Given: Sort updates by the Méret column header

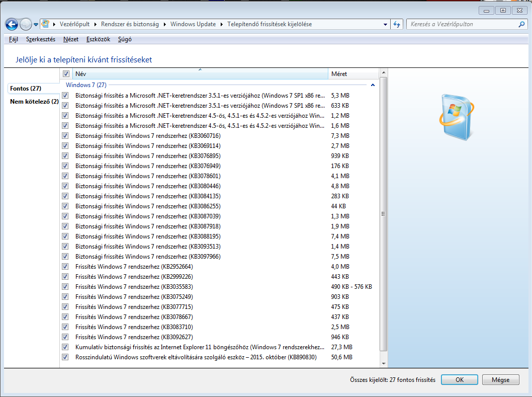Looking at the screenshot, I should click(x=353, y=73).
